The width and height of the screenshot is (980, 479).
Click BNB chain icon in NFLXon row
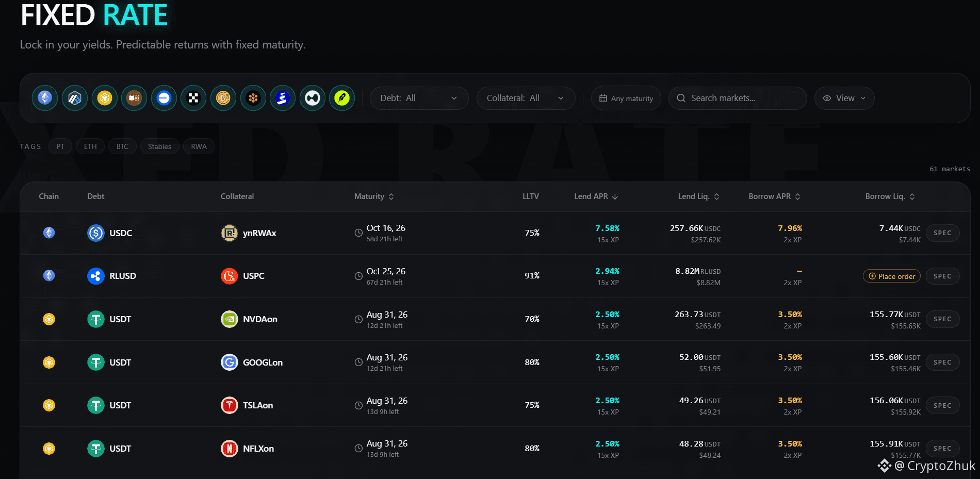click(49, 449)
